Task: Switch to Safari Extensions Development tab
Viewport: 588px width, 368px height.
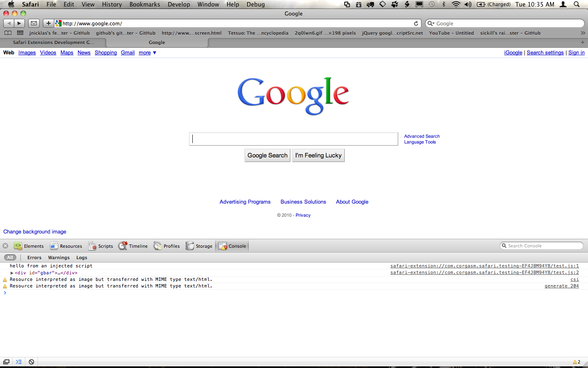Action: (53, 43)
